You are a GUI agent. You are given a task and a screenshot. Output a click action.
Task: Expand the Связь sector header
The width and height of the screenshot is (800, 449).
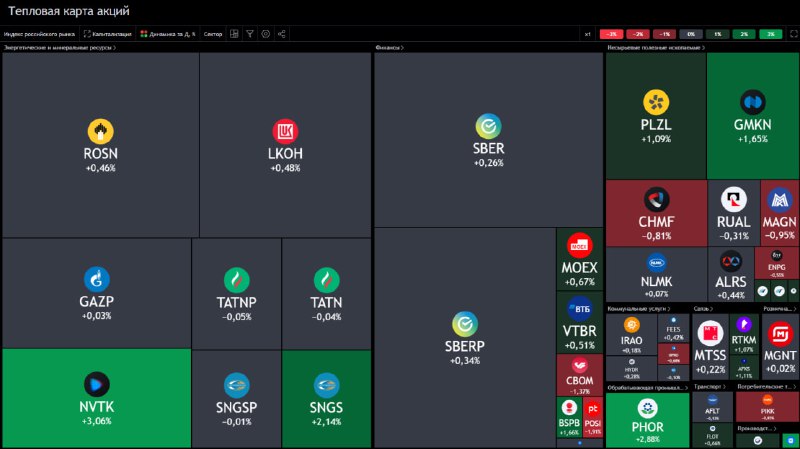pyautogui.click(x=703, y=309)
